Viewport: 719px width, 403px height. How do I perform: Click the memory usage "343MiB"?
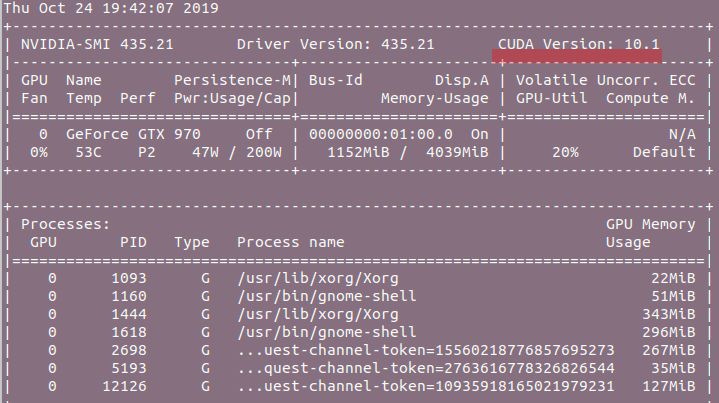pos(669,314)
